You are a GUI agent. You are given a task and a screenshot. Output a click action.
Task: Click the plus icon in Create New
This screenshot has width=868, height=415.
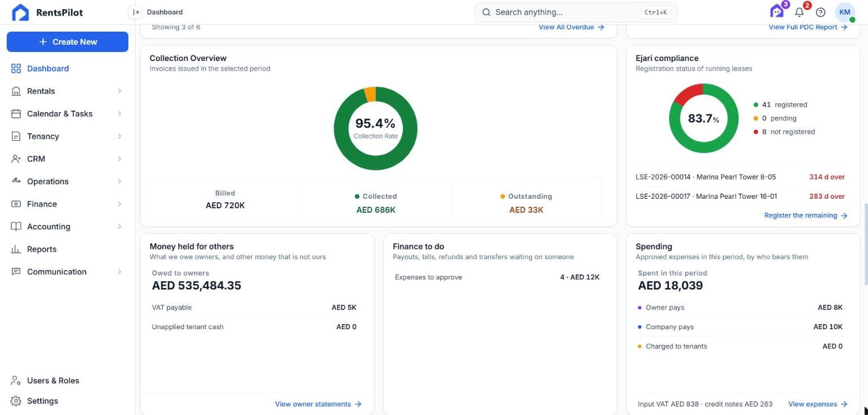tap(42, 42)
